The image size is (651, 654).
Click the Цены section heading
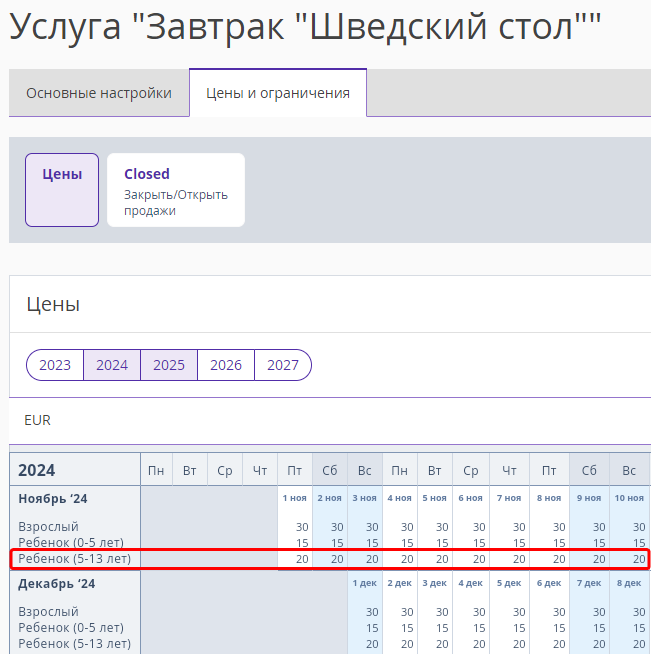pyautogui.click(x=53, y=304)
